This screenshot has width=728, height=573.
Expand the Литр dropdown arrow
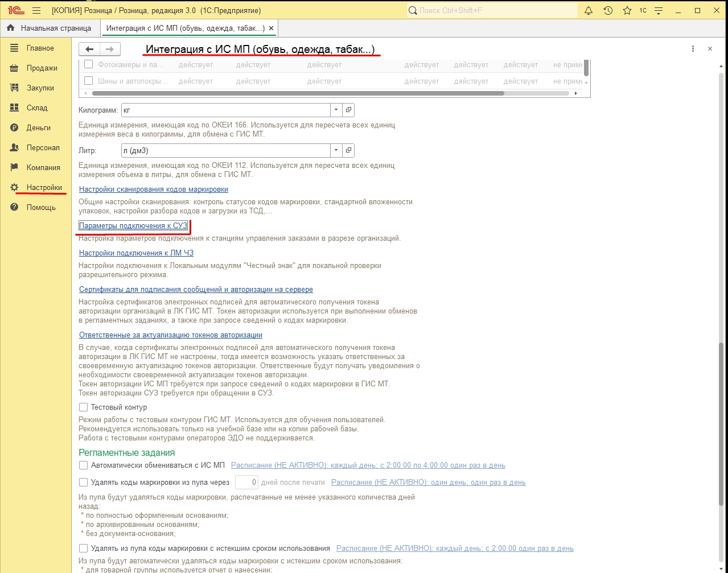click(336, 150)
